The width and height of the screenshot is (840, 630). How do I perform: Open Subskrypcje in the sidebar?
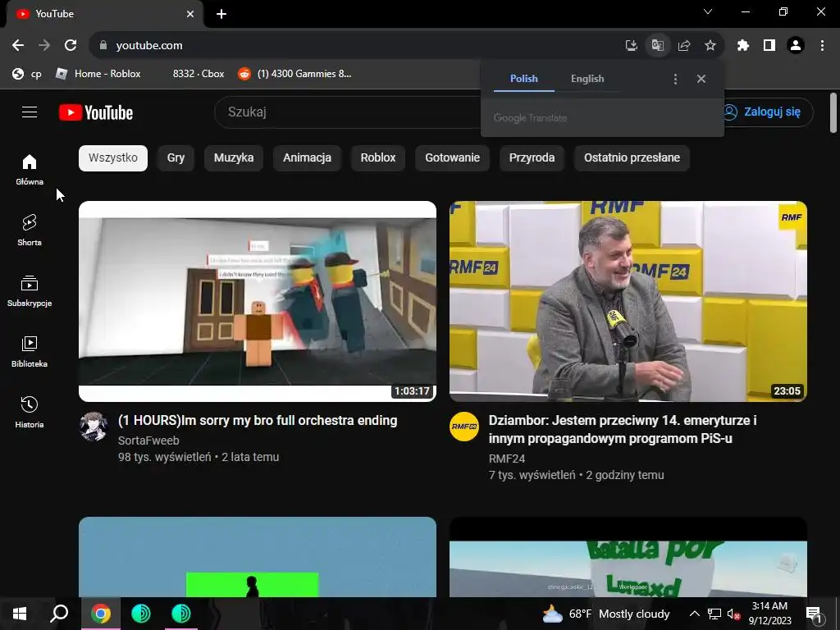[30, 291]
